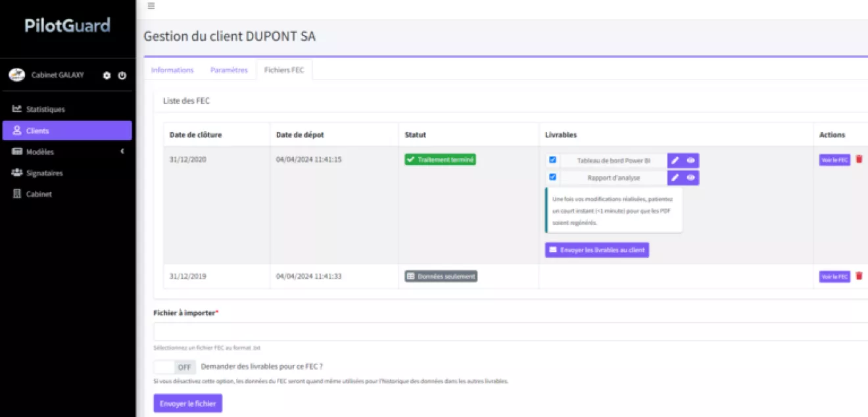The image size is (868, 417).
Task: Click Date de dépot column header
Action: [300, 135]
